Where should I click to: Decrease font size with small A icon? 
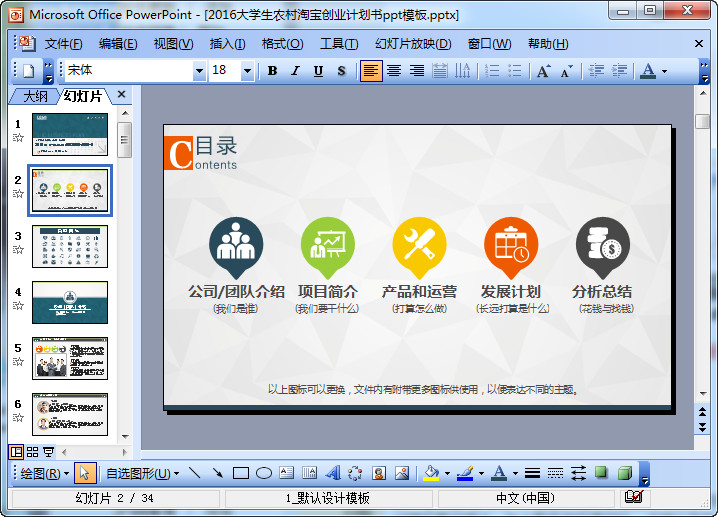567,71
